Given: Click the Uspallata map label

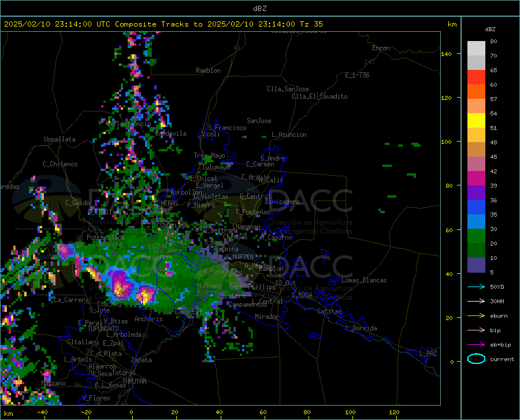Looking at the screenshot, I should click(x=60, y=139).
